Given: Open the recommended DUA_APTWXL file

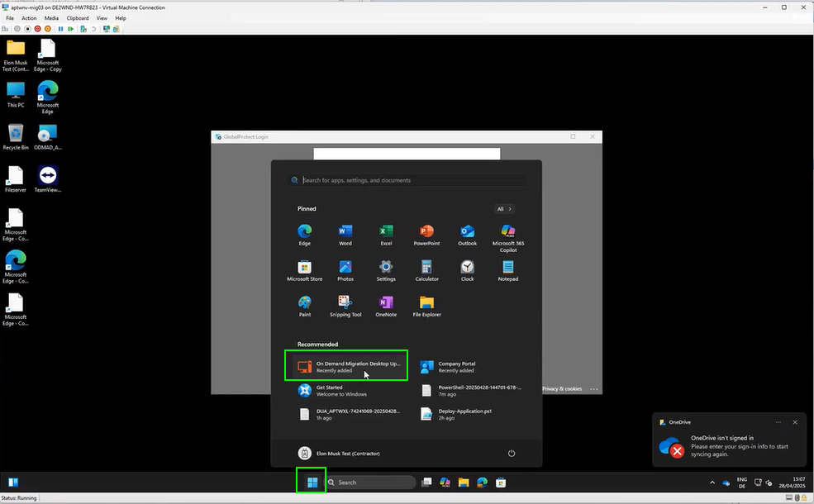Looking at the screenshot, I should tap(350, 414).
